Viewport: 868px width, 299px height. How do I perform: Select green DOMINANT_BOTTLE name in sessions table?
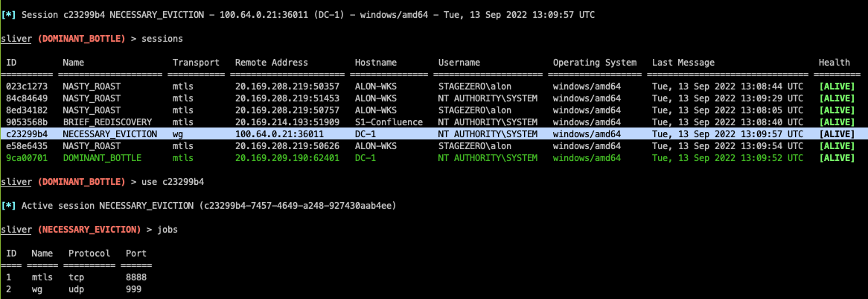102,158
